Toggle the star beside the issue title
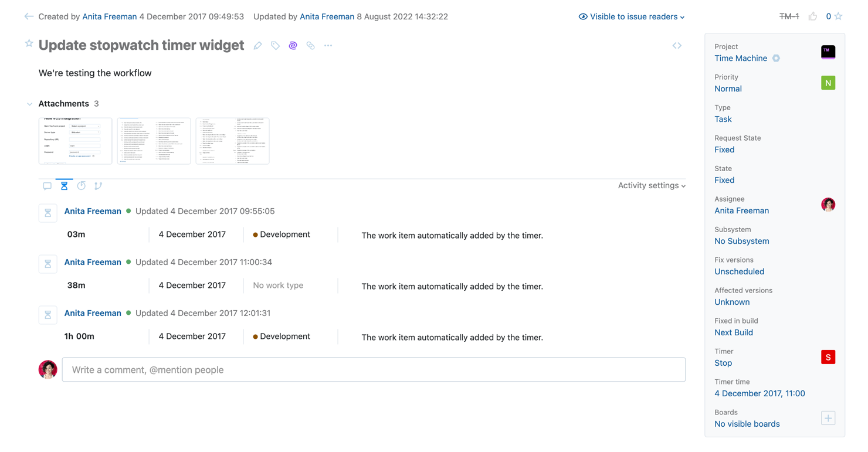Image resolution: width=868 pixels, height=452 pixels. pos(29,43)
